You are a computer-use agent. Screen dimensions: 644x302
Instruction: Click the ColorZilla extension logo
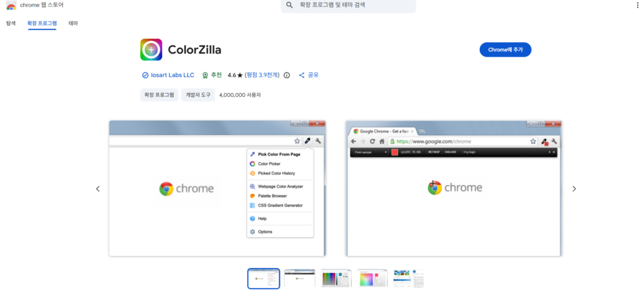(x=151, y=50)
